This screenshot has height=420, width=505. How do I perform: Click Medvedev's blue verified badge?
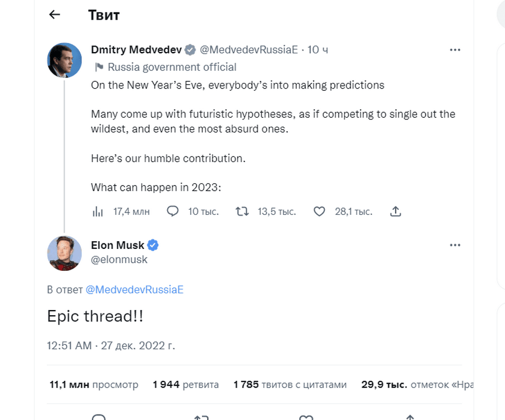[191, 50]
